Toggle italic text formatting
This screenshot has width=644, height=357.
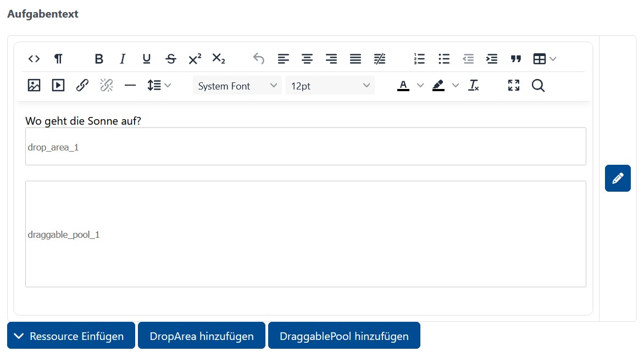pyautogui.click(x=123, y=59)
